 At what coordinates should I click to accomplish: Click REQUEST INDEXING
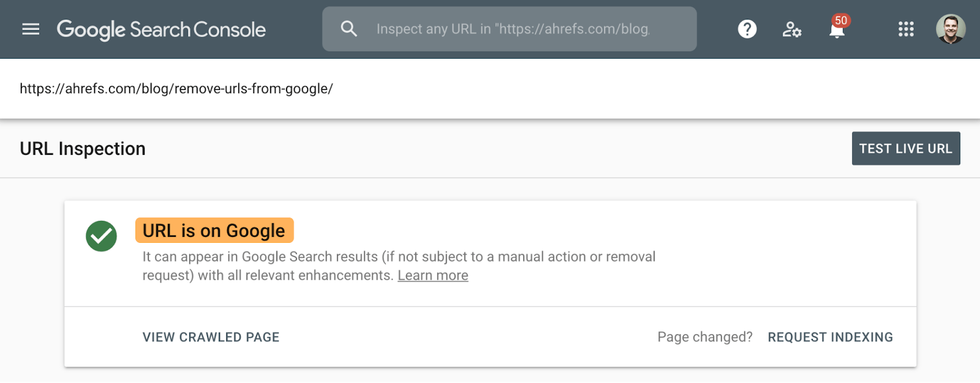[830, 337]
